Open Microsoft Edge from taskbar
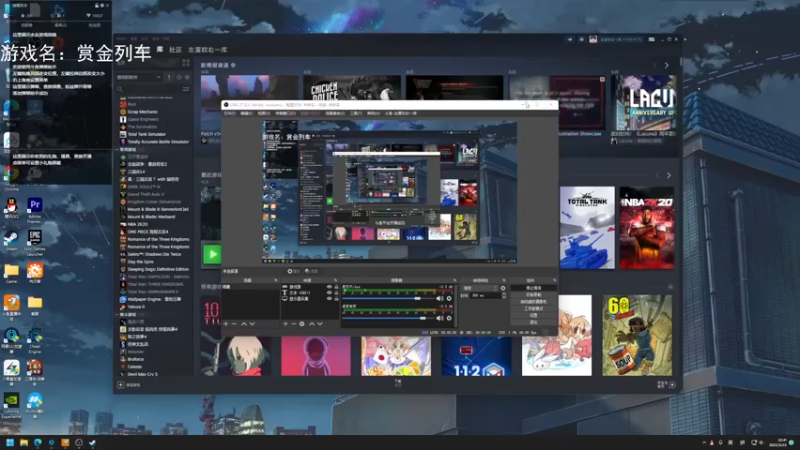Screen dimensions: 800x450 38,442
